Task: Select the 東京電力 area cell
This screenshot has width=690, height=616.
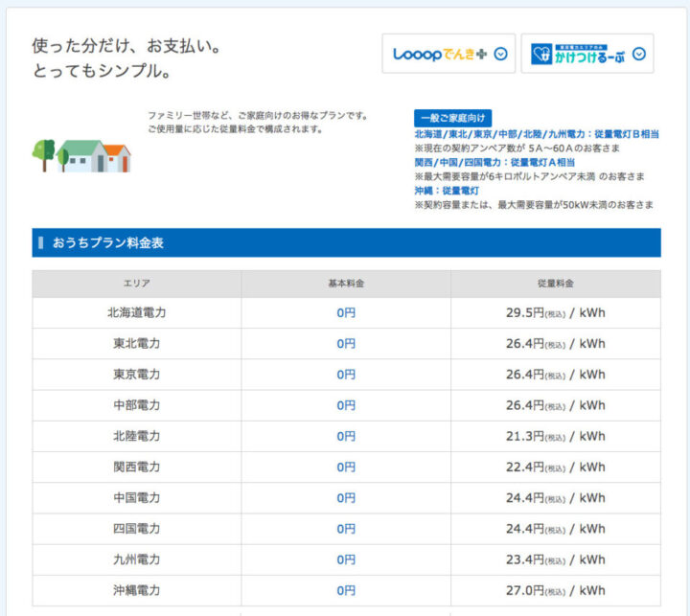Action: [136, 375]
